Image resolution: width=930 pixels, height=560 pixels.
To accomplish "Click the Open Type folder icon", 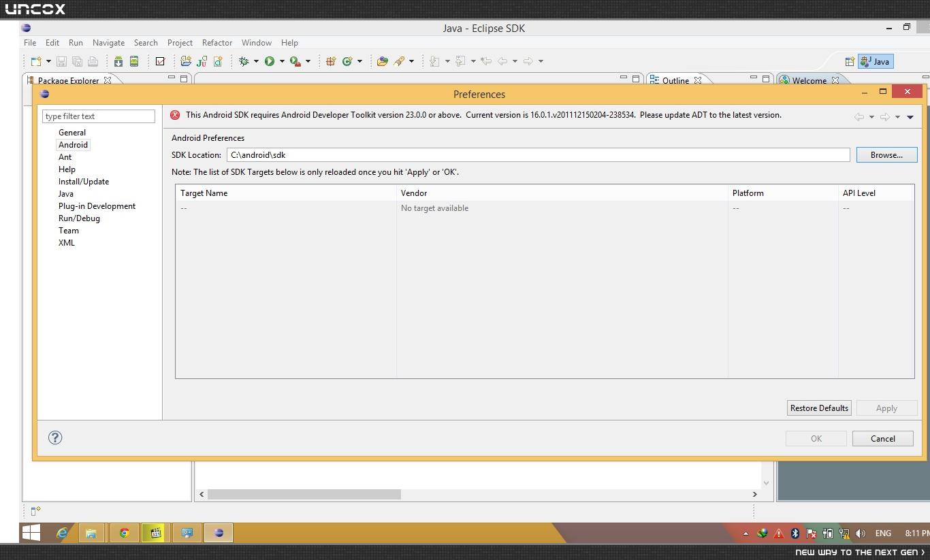I will 383,61.
